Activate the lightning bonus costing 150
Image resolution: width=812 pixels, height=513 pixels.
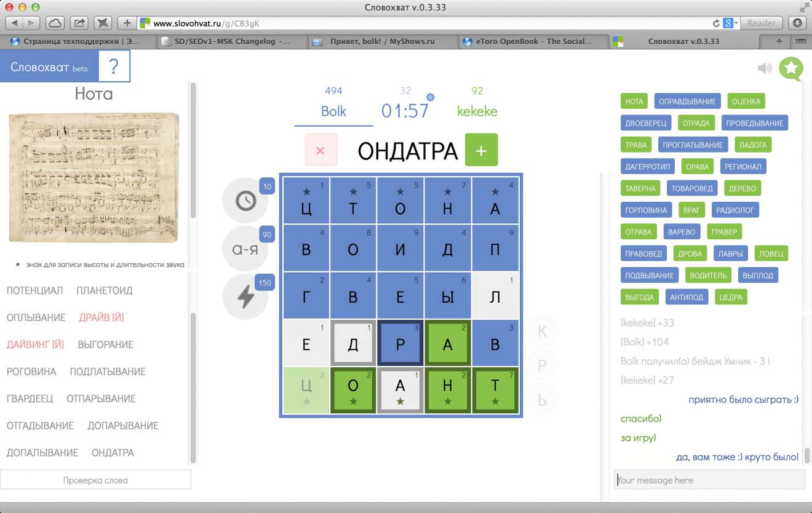click(x=245, y=296)
